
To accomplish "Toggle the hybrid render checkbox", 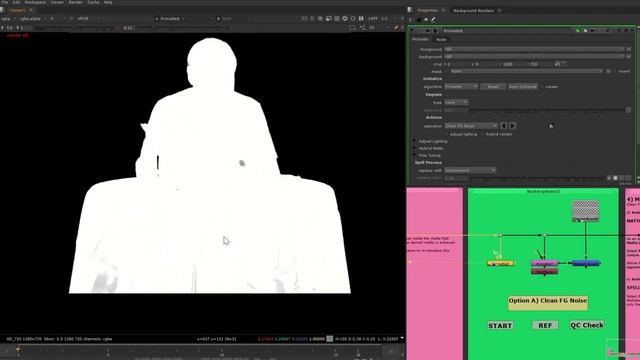I will pyautogui.click(x=482, y=134).
